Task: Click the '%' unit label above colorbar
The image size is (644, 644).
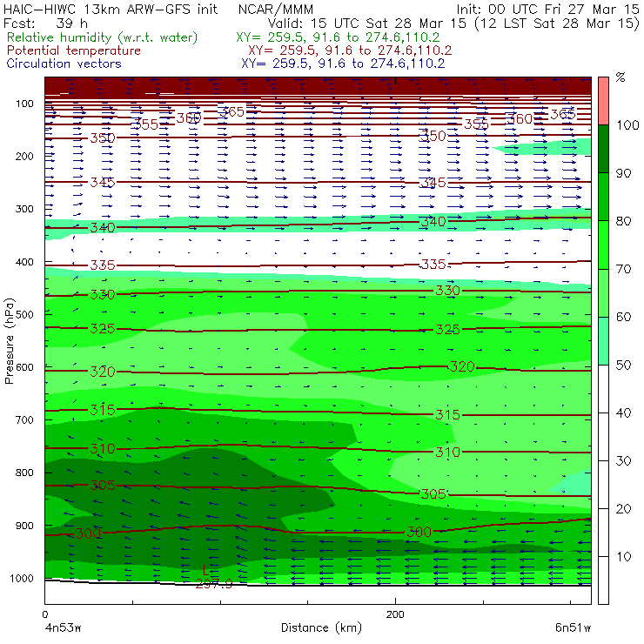Action: (621, 77)
